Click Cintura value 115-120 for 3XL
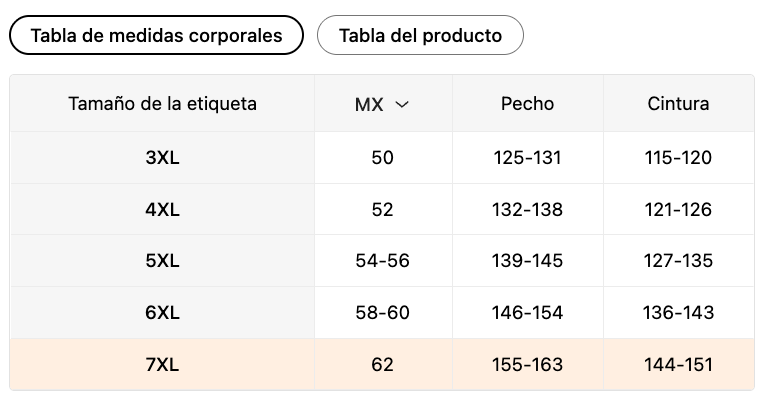Image resolution: width=776 pixels, height=404 pixels. pos(679,157)
